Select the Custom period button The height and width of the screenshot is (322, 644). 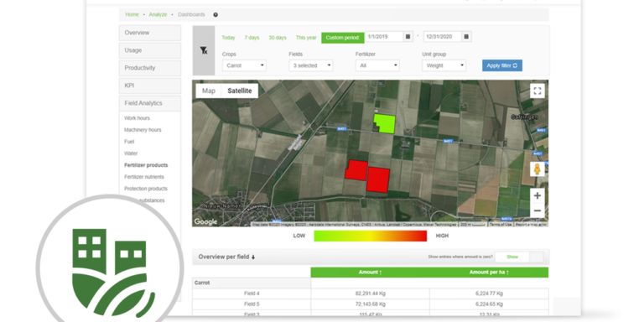coord(342,38)
